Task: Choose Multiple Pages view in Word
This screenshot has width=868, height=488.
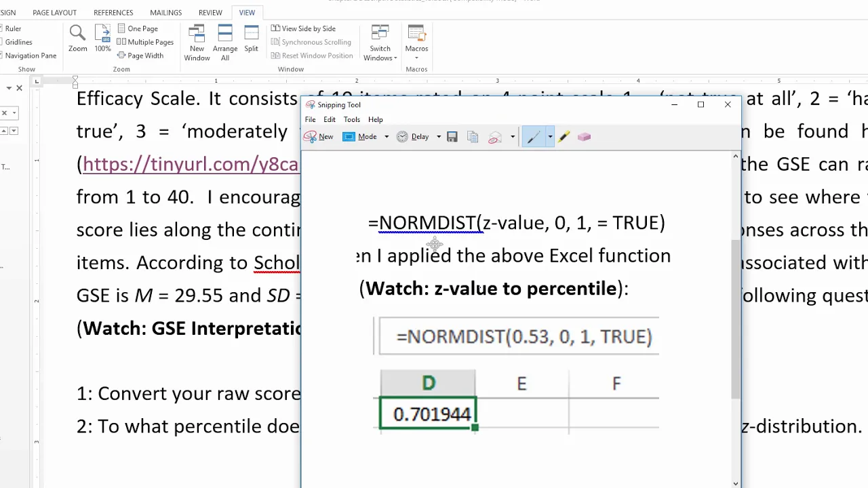Action: coord(145,42)
